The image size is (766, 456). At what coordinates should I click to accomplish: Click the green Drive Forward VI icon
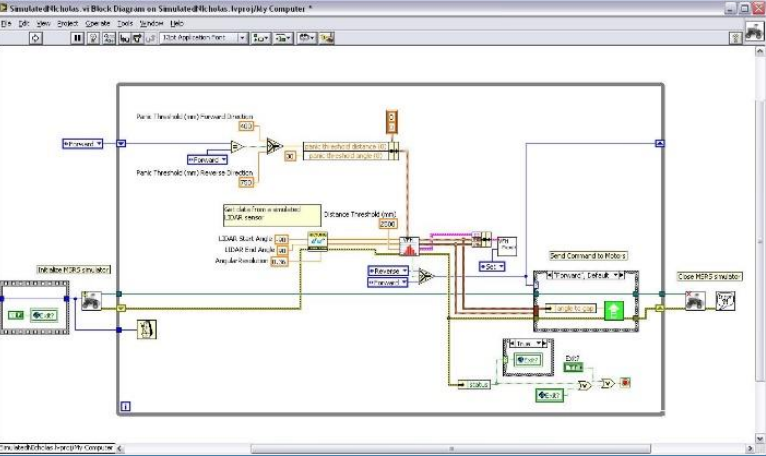click(x=615, y=311)
